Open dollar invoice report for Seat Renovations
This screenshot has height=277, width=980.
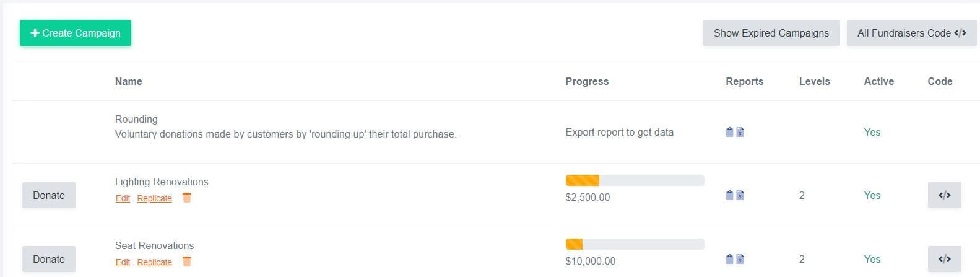click(x=740, y=259)
